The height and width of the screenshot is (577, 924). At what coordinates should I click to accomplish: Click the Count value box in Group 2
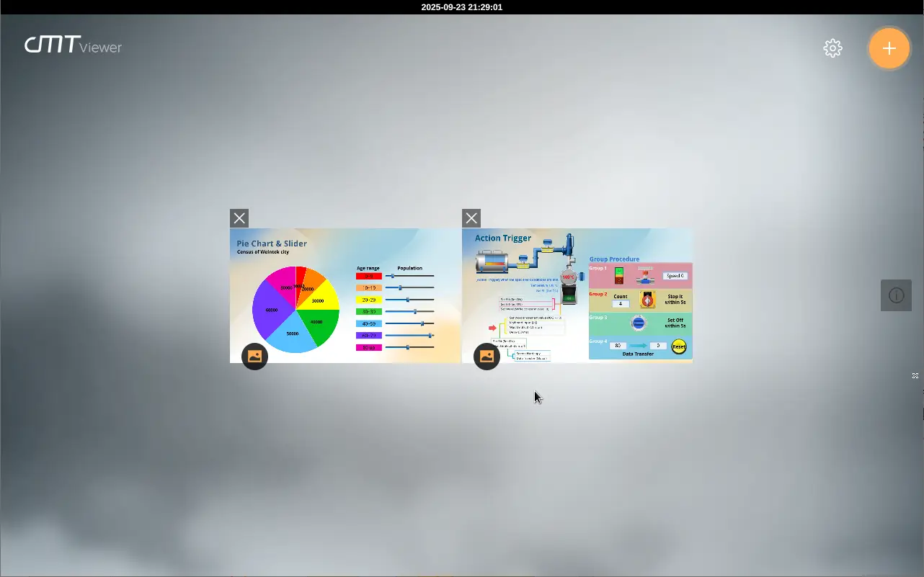620,304
